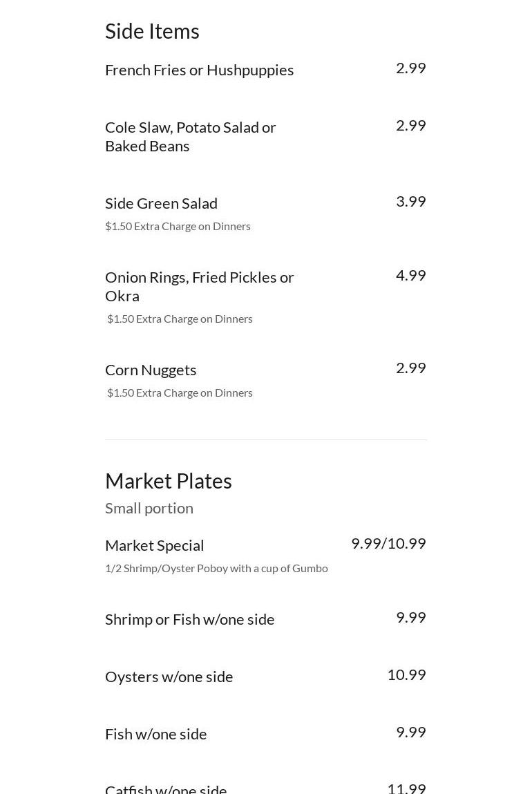
Task: Click extra charge note under Corn Nuggets
Action: 180,393
